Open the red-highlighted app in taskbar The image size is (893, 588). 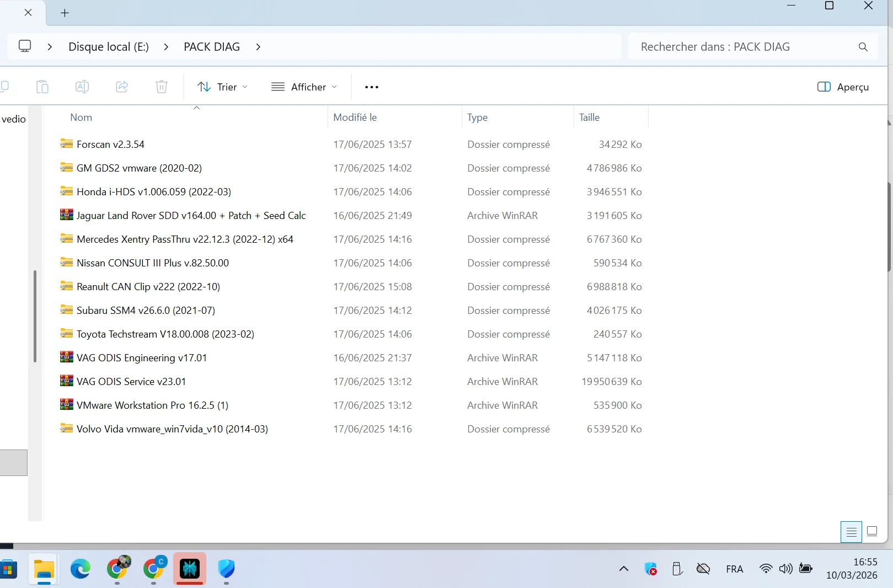pos(190,569)
